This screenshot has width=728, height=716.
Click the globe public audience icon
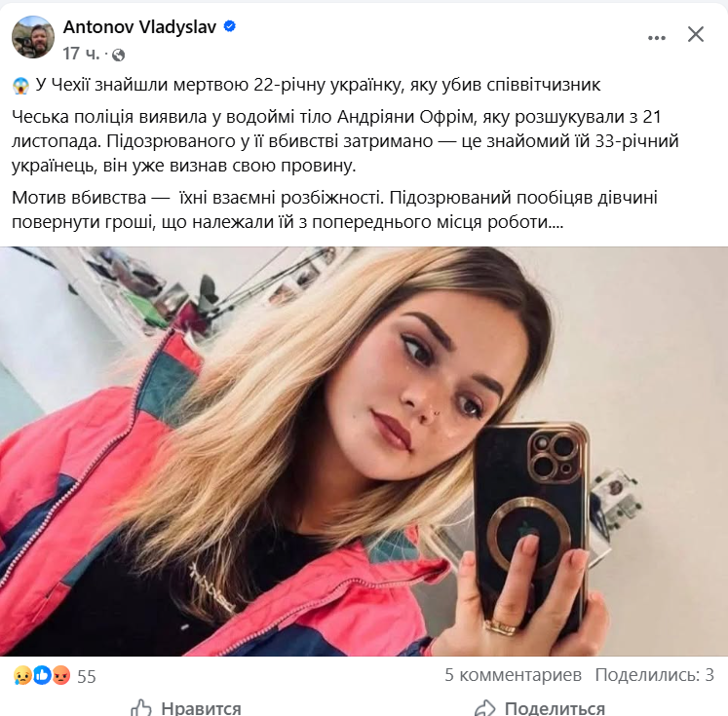coord(118,56)
